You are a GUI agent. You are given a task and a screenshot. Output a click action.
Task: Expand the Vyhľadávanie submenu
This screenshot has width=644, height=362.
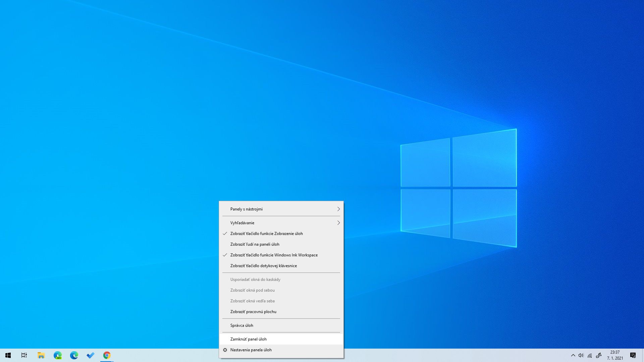tap(281, 223)
